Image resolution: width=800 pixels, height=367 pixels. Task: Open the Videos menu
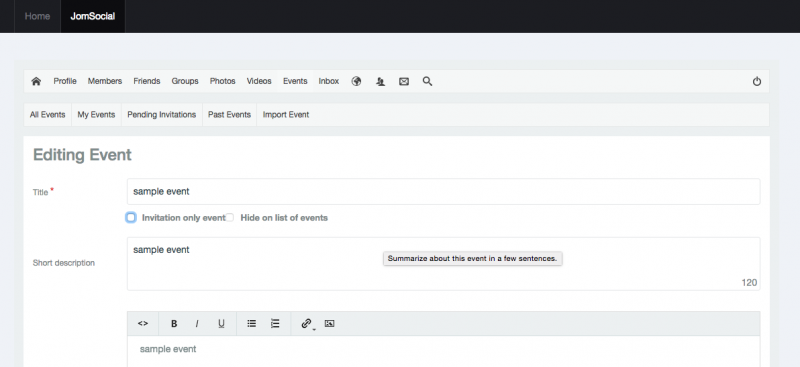point(259,81)
